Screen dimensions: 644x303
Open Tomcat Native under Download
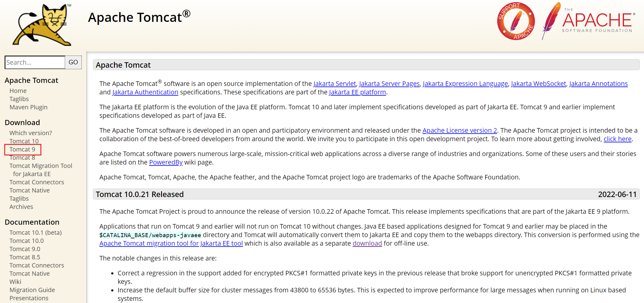tap(29, 190)
